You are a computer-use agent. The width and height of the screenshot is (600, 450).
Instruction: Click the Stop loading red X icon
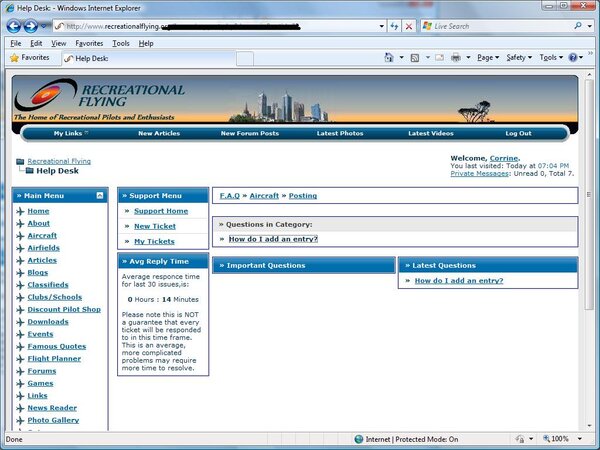pyautogui.click(x=409, y=25)
